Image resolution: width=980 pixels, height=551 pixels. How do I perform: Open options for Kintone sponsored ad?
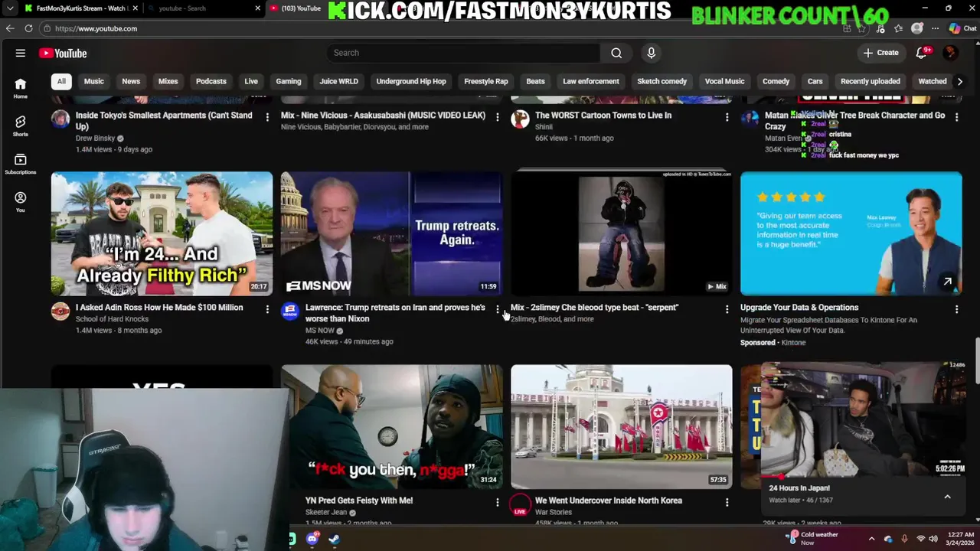[x=956, y=309]
